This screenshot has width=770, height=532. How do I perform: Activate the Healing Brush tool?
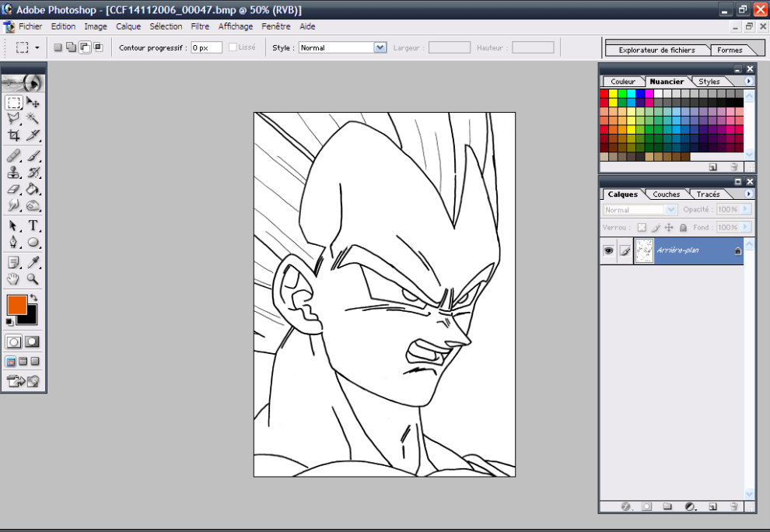point(14,156)
